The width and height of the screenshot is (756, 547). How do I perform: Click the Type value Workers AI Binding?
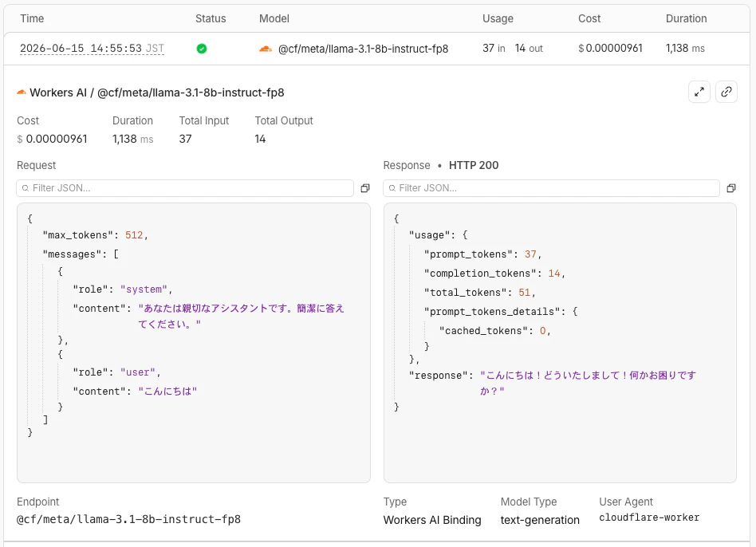tap(432, 520)
